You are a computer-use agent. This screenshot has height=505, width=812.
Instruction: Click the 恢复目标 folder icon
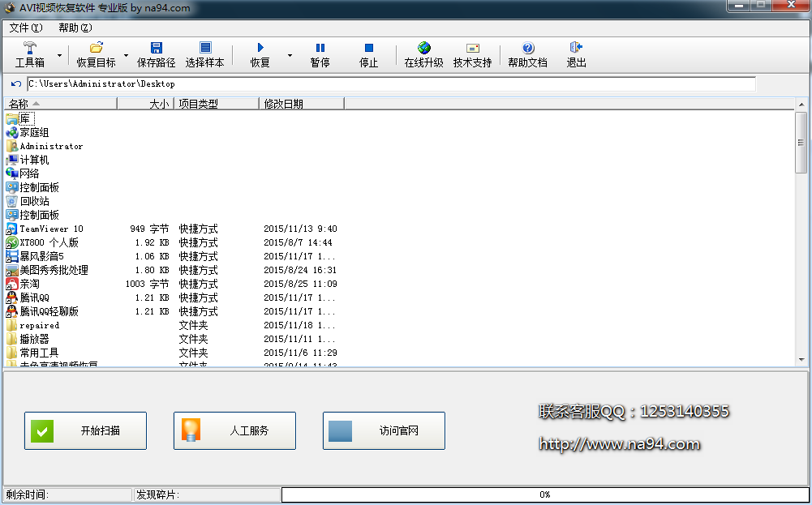(96, 49)
